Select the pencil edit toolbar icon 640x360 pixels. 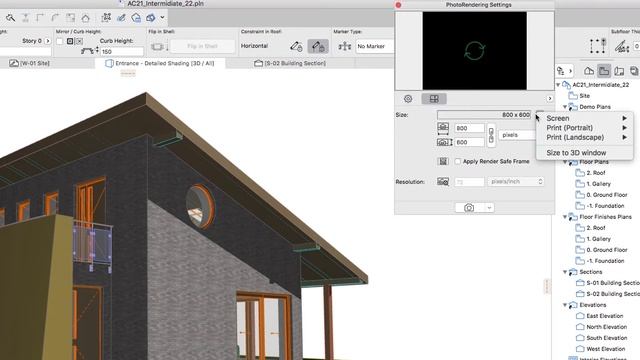[121, 18]
